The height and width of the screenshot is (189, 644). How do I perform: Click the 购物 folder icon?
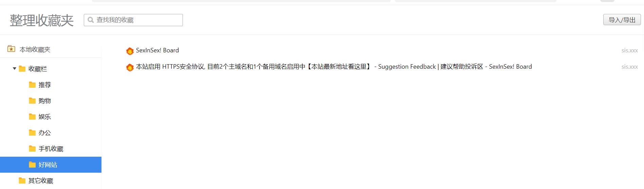[32, 101]
